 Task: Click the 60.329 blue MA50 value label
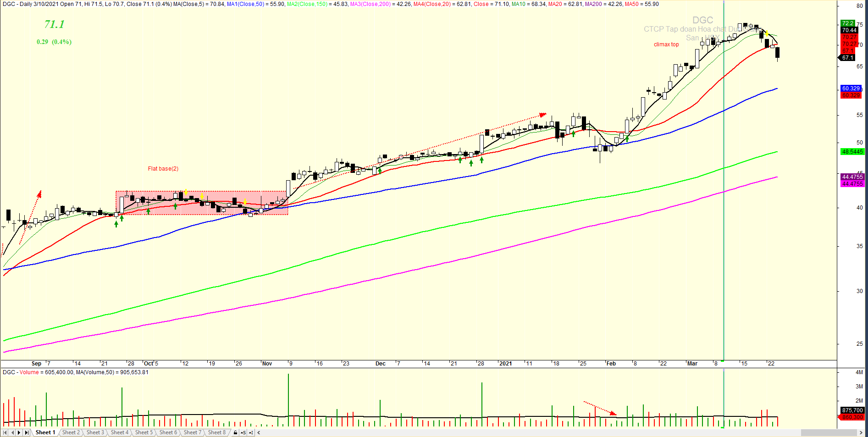(x=851, y=88)
